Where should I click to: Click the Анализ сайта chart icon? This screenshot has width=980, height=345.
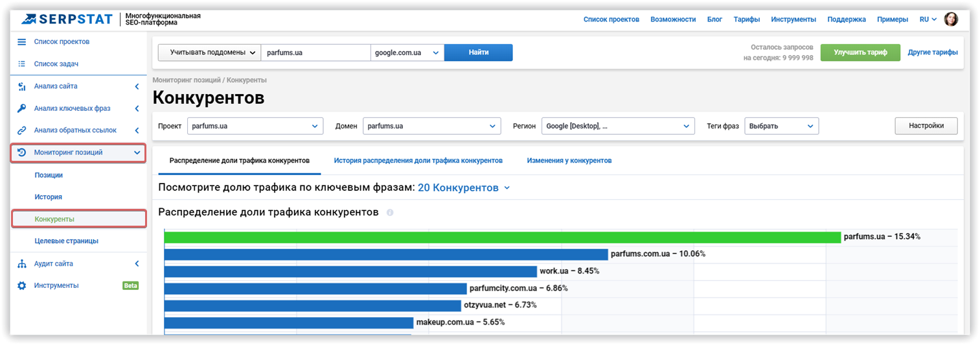pos(21,86)
